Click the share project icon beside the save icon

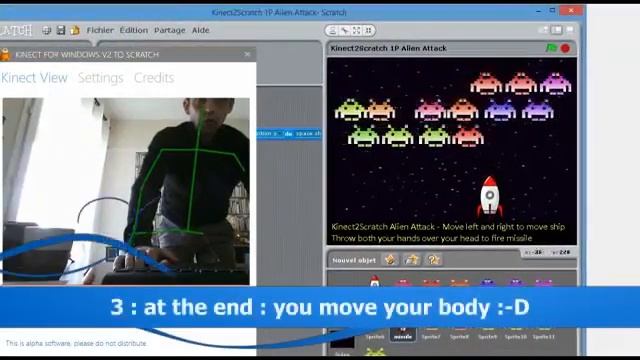pos(75,30)
